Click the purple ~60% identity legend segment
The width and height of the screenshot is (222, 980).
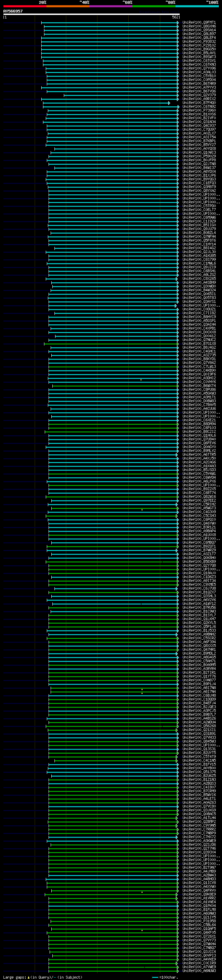[x=111, y=6]
